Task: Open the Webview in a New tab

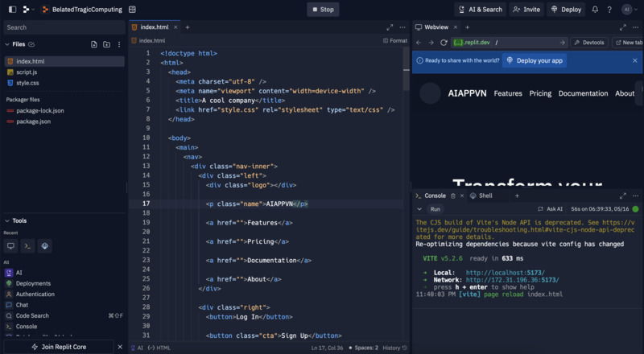Action: (629, 43)
